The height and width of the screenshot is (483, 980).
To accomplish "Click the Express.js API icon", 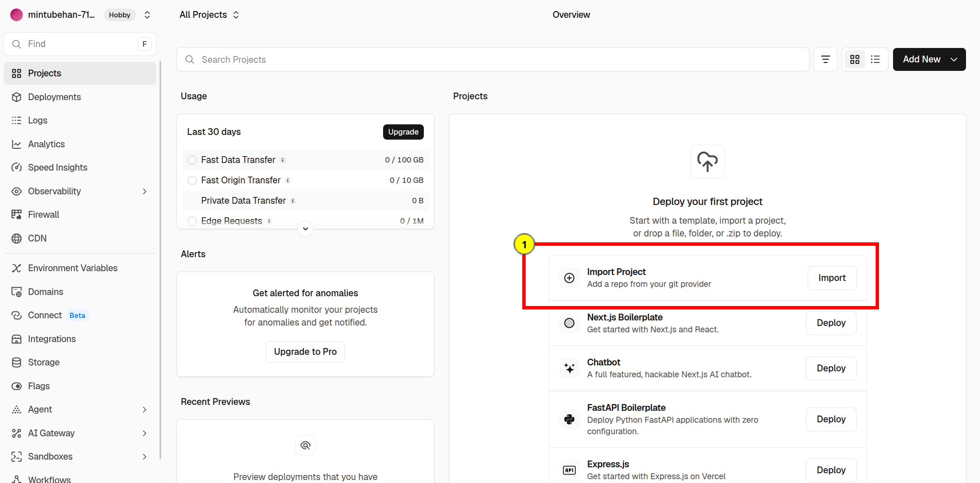I will (x=569, y=470).
